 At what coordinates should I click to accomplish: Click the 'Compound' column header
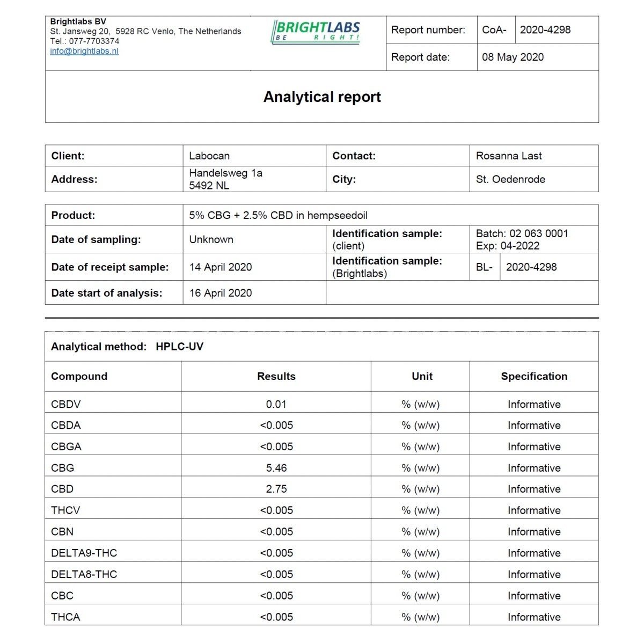tap(79, 377)
